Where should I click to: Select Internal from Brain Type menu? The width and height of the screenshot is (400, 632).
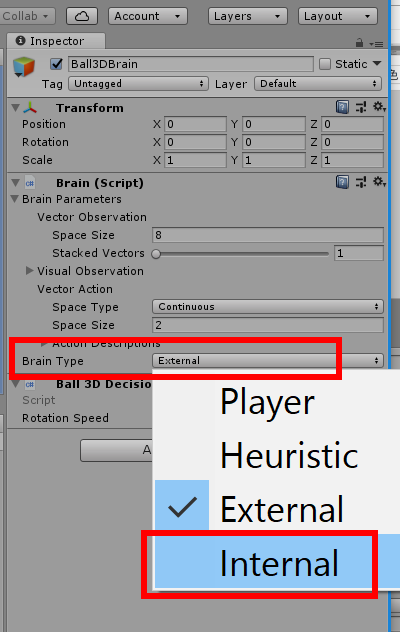click(277, 563)
